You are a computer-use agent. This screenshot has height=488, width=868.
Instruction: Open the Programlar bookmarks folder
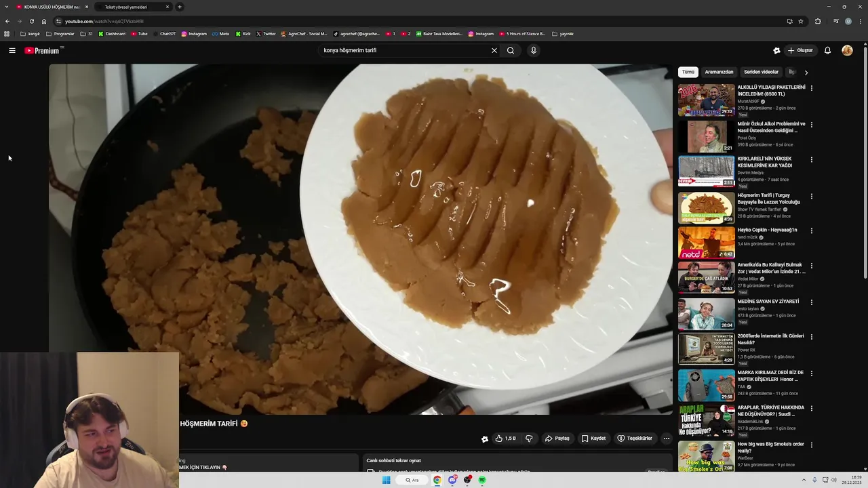(60, 34)
